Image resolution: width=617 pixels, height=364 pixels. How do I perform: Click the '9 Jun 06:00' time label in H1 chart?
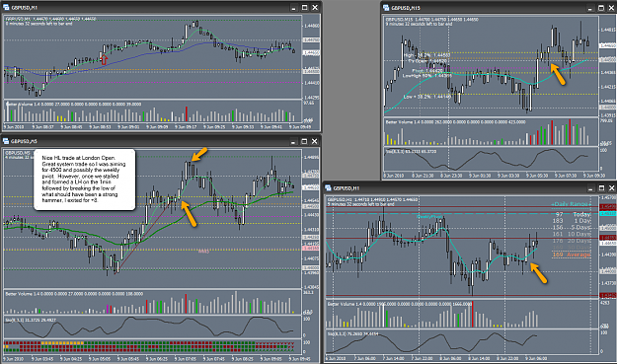(x=537, y=358)
